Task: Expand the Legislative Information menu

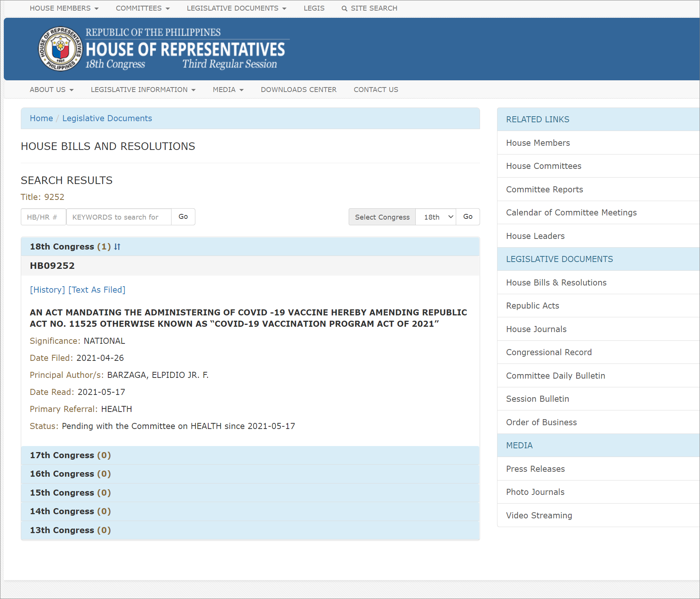Action: 143,90
